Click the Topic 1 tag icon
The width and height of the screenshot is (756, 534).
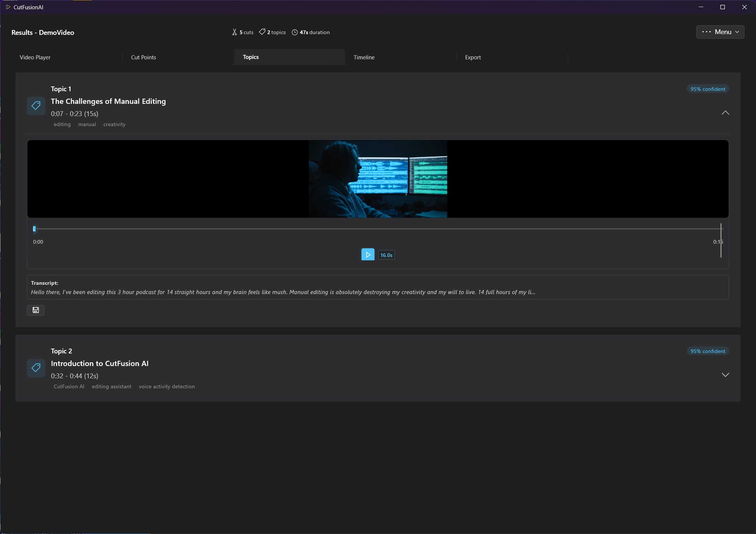click(36, 106)
